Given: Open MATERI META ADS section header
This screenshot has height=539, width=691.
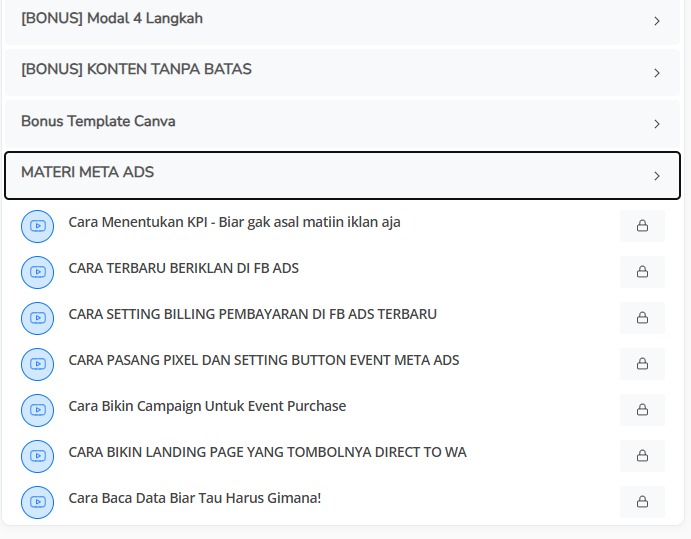Looking at the screenshot, I should [88, 172].
